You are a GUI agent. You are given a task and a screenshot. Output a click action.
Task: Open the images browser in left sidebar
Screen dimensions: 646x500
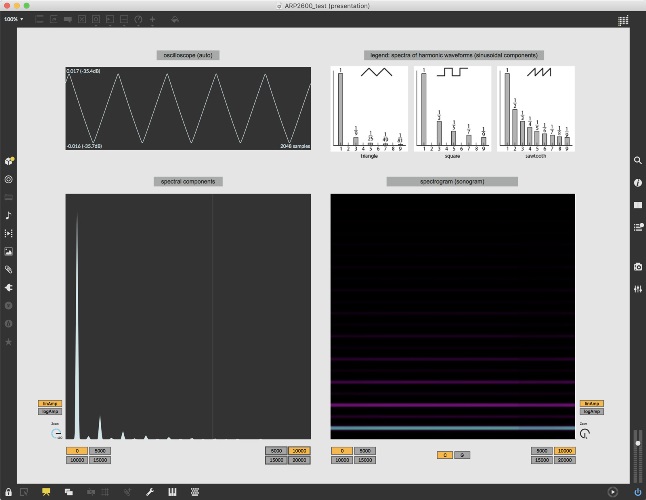tap(8, 251)
